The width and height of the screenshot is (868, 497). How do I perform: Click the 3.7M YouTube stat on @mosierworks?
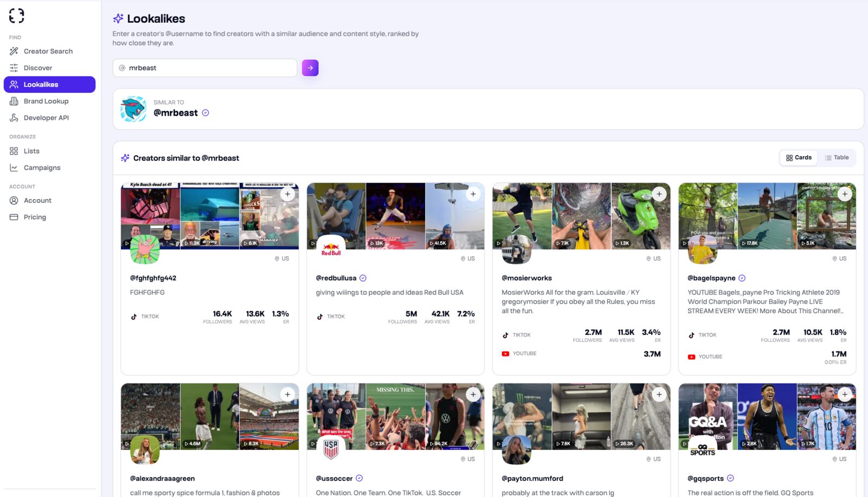click(652, 354)
